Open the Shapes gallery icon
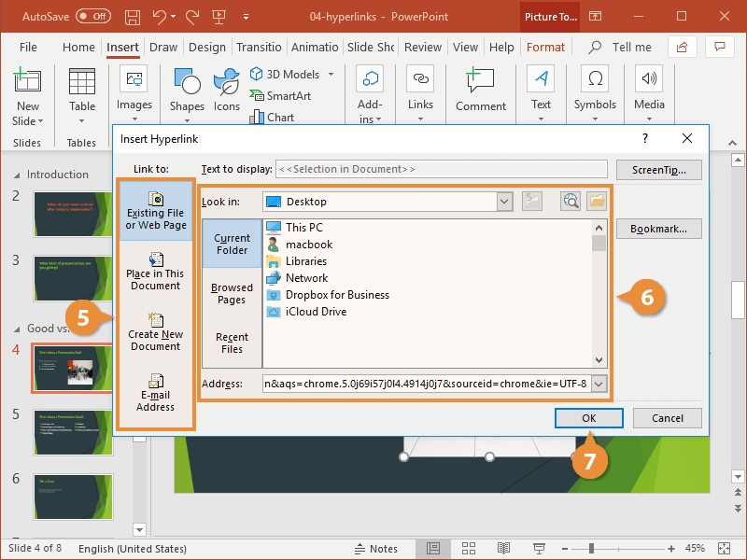747x560 pixels. pos(188,81)
